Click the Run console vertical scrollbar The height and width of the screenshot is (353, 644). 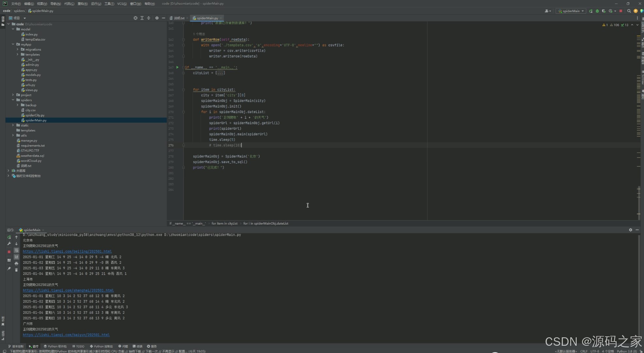(639, 288)
